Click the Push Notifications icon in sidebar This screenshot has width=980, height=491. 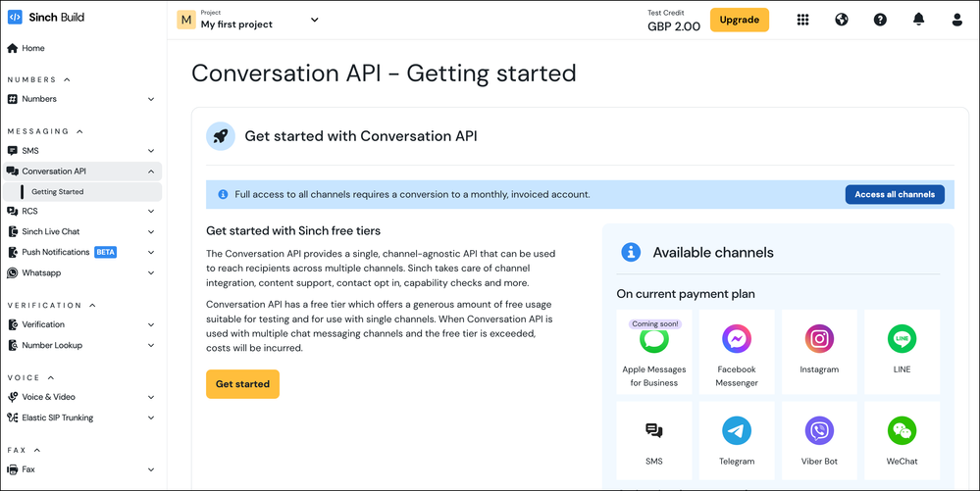(13, 253)
